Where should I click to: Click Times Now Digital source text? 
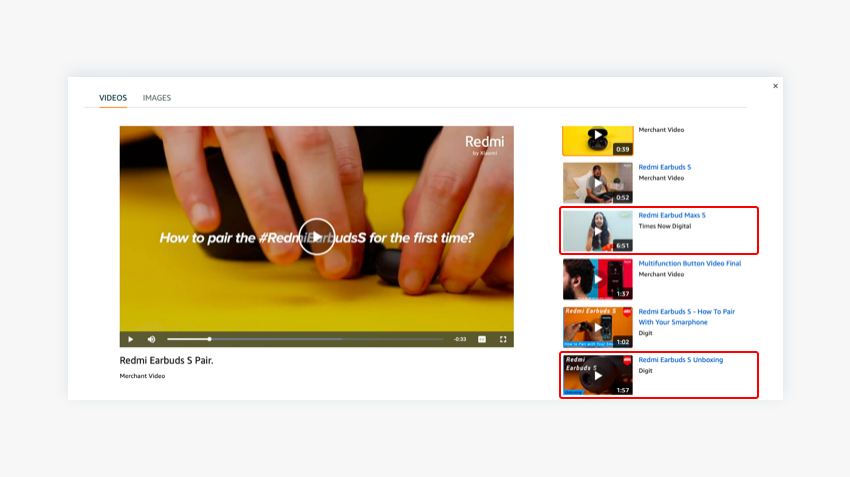pyautogui.click(x=665, y=226)
